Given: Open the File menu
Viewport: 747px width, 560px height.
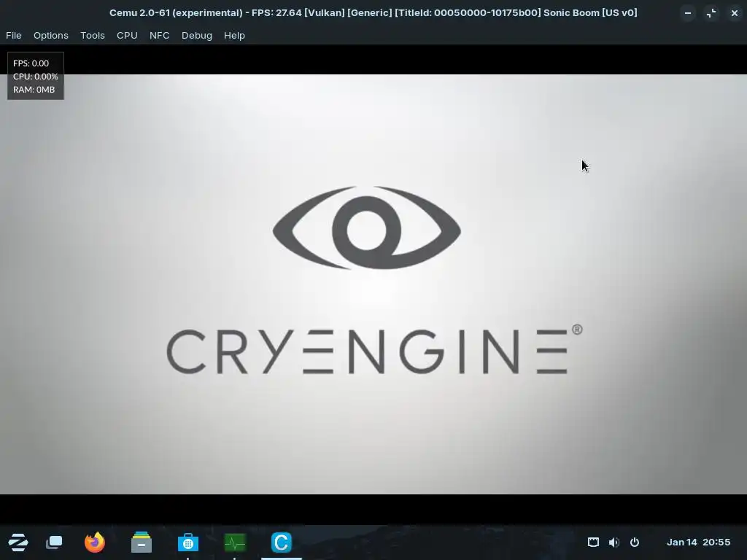Looking at the screenshot, I should pyautogui.click(x=13, y=35).
